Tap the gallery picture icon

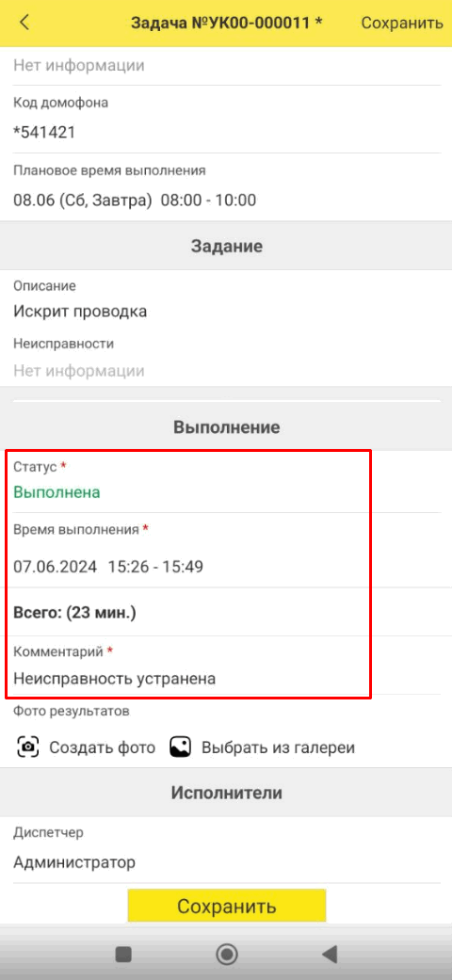coord(180,747)
